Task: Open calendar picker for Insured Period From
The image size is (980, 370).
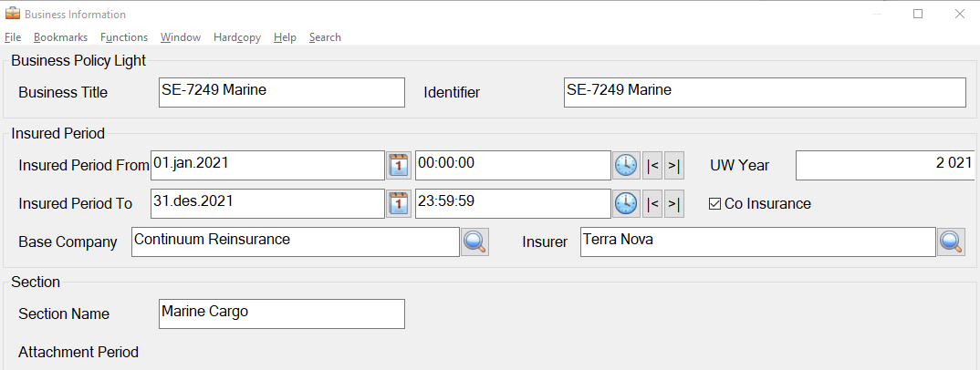Action: click(398, 165)
